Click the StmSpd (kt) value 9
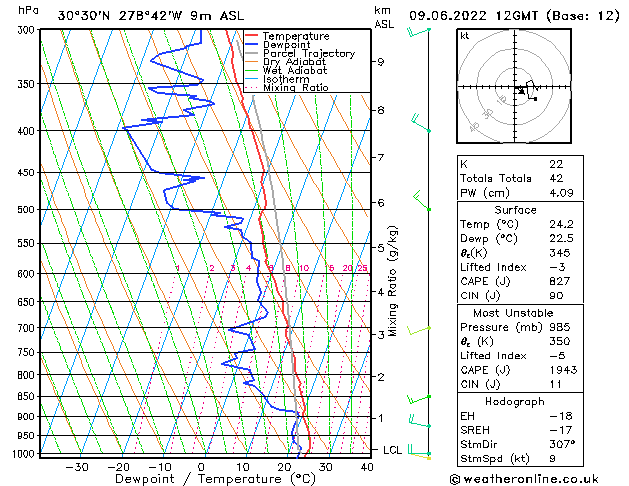Viewport: 629px width, 486px height. click(552, 459)
